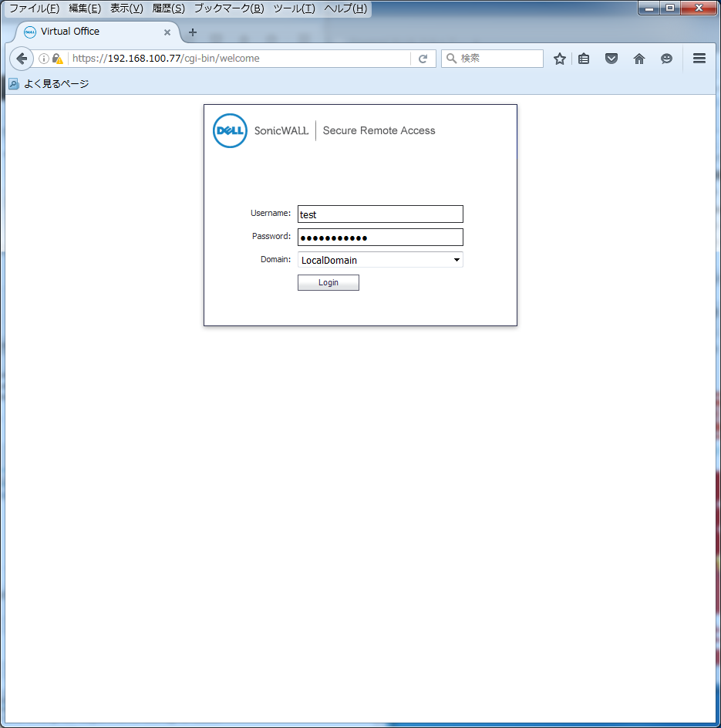
Task: Click the Secure Remote Access heading
Action: (379, 131)
